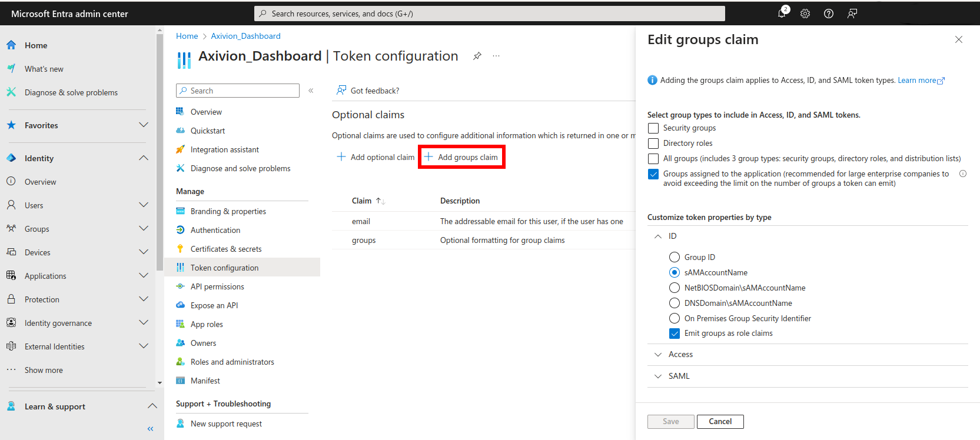Screen dimensions: 980x440
Task: Open the ellipsis more options beside title
Action: coord(496,56)
